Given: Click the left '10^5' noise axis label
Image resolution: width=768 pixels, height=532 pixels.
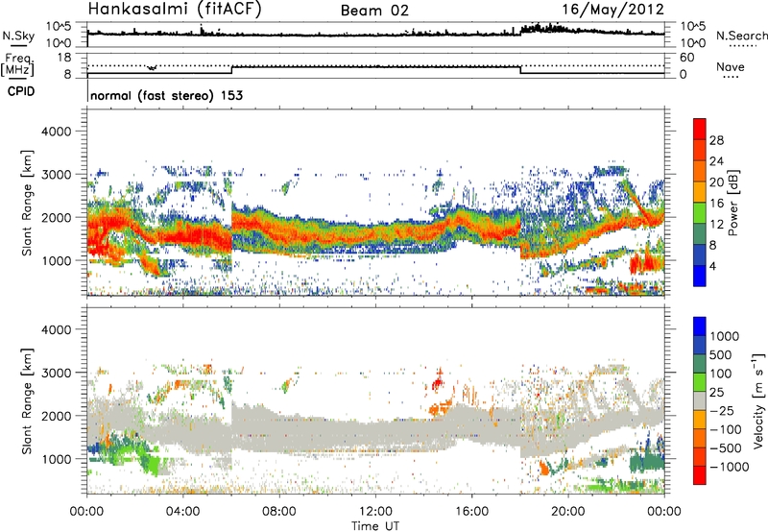Looking at the screenshot, I should coord(59,26).
